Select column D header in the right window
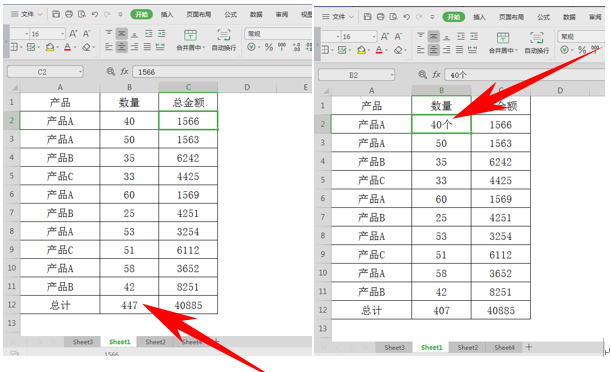The image size is (611, 372). pos(560,90)
